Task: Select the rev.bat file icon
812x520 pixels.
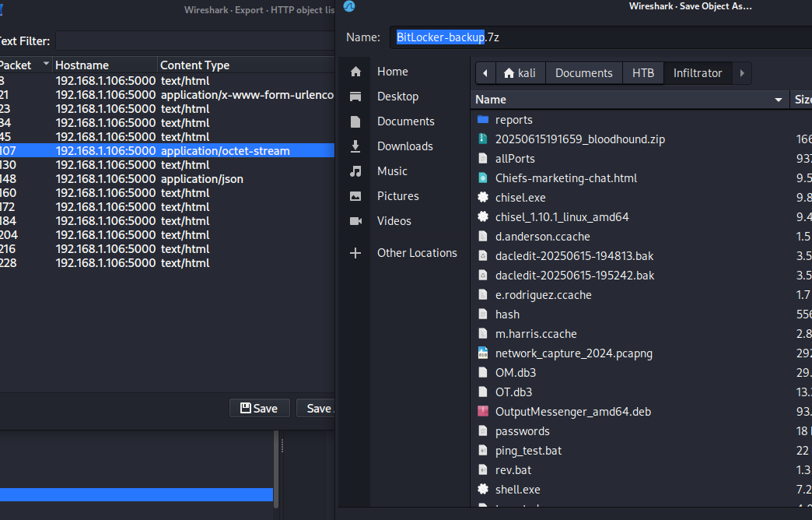Action: coord(483,469)
